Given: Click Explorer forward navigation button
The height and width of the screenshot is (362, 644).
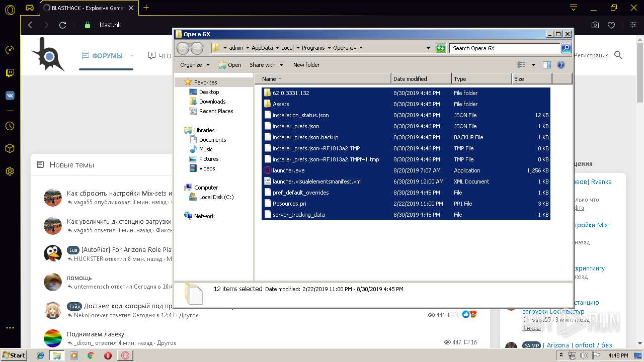Looking at the screenshot, I should click(x=197, y=48).
